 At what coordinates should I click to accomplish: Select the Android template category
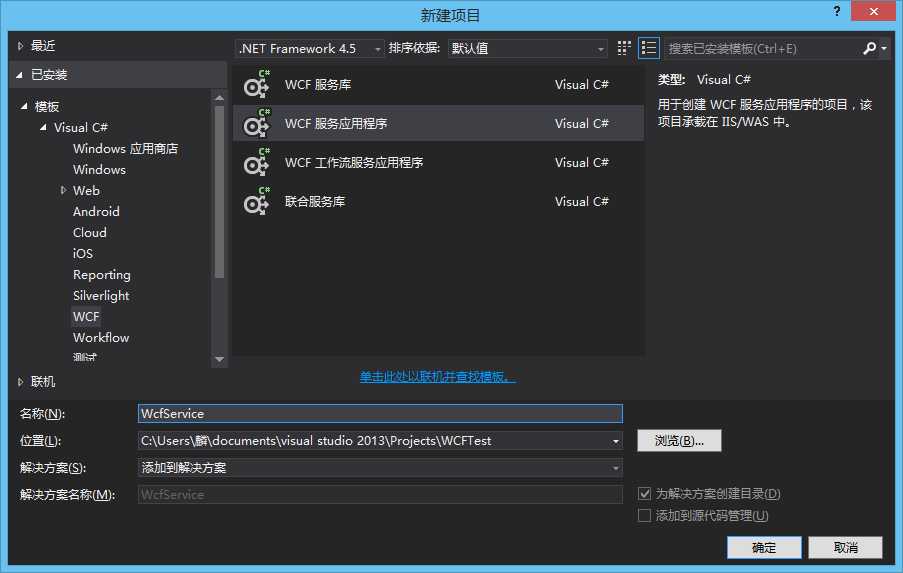tap(96, 211)
